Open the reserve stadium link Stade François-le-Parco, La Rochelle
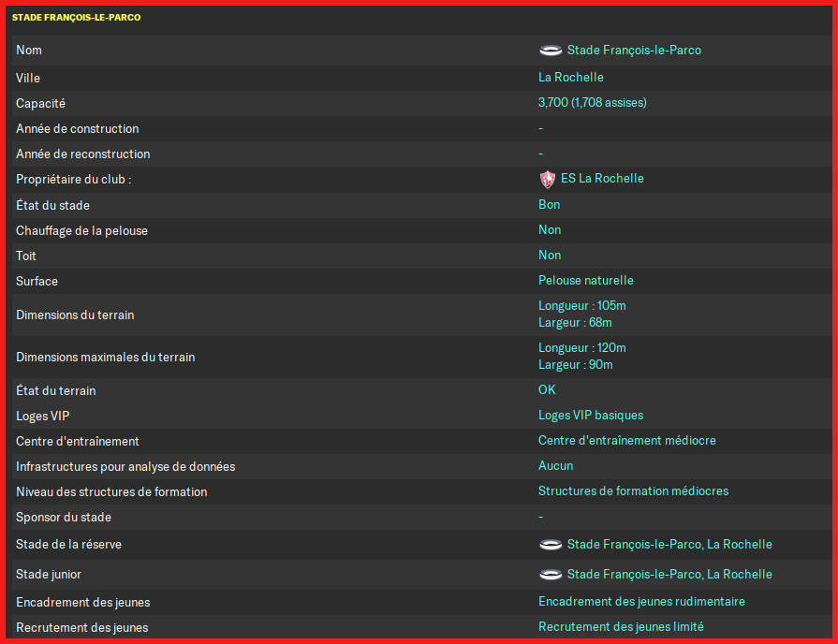838x644 pixels. pos(669,545)
